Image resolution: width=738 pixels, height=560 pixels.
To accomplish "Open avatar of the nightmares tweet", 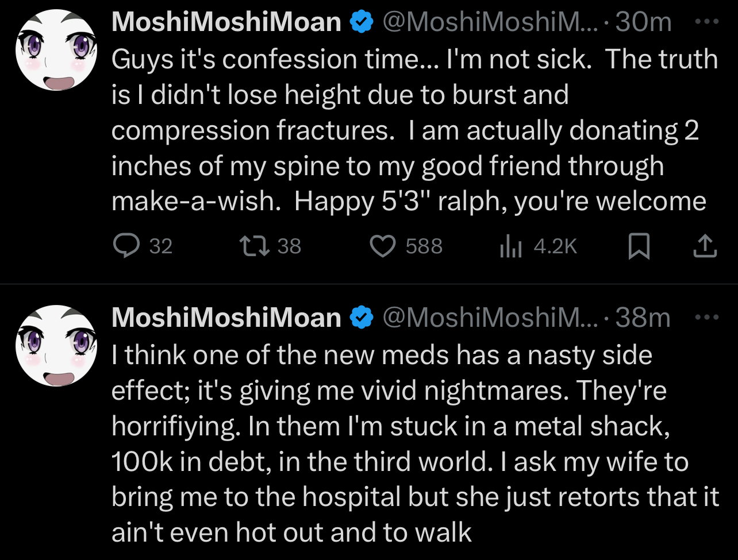I will coord(55,345).
